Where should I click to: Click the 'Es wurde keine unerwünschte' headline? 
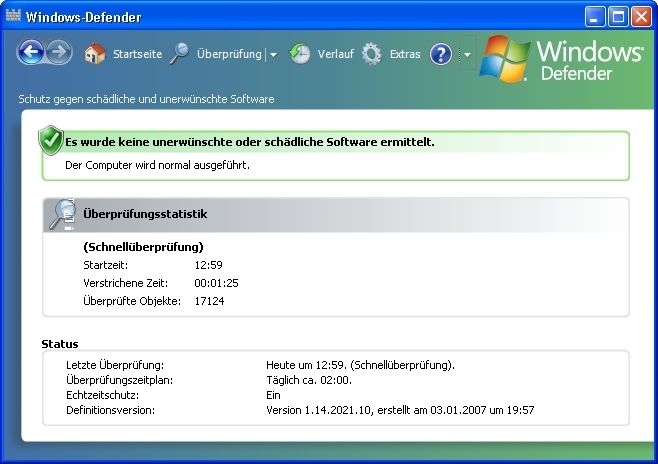coord(250,142)
